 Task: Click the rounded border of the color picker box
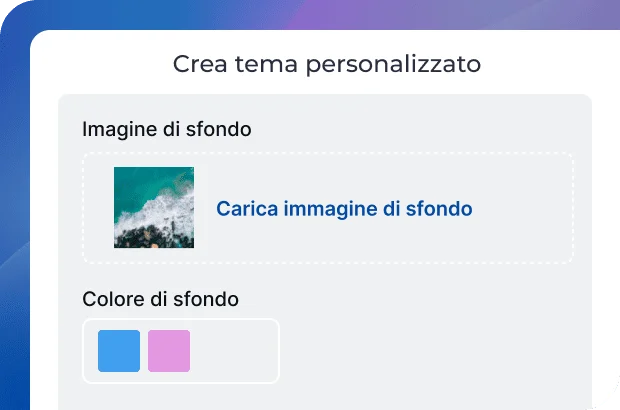[278, 350]
